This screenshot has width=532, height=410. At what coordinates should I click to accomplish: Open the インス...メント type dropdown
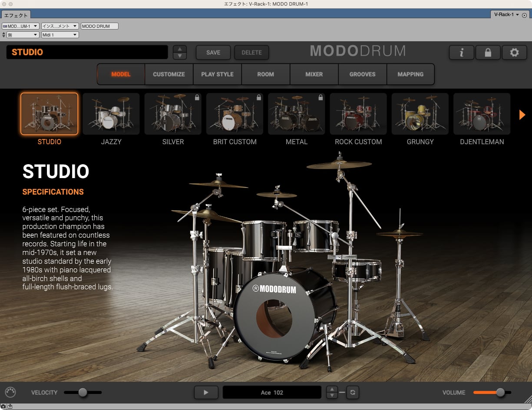click(x=59, y=26)
